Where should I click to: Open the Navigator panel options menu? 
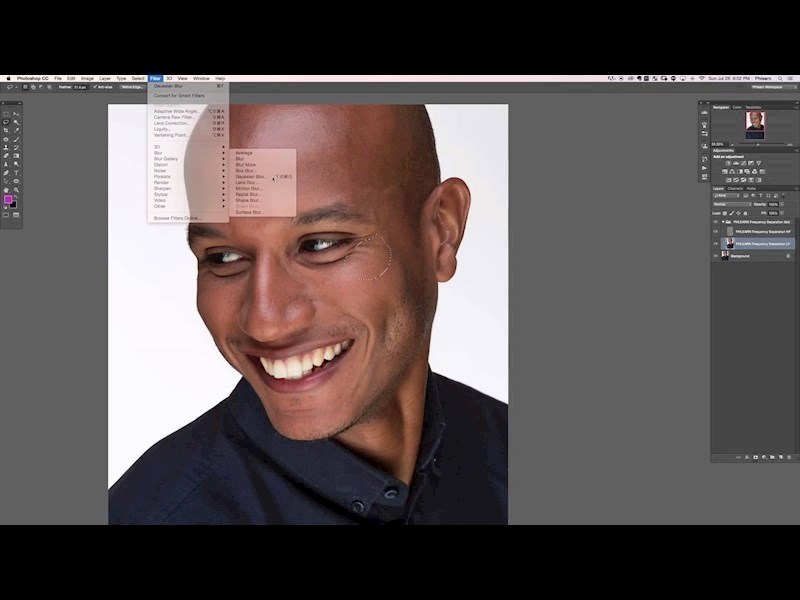click(x=794, y=107)
